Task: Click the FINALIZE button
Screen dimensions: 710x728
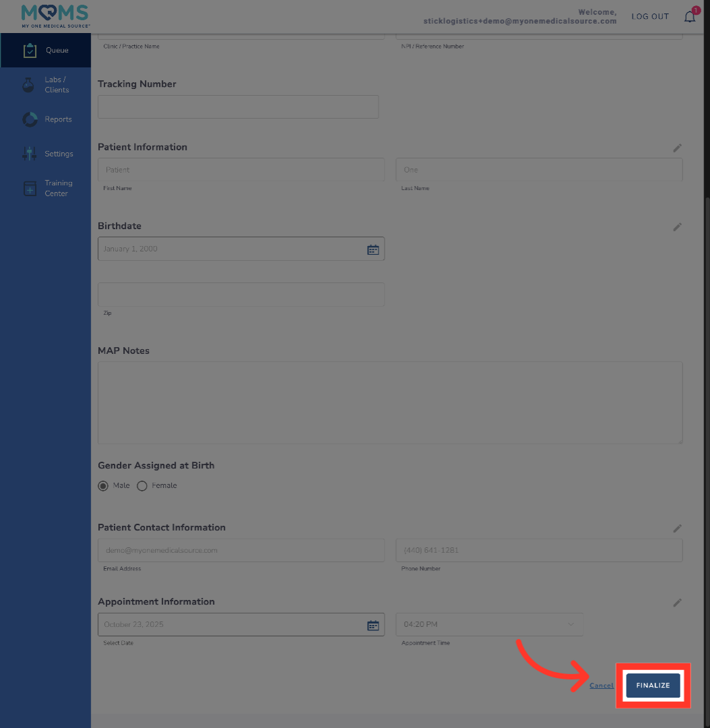Action: coord(653,686)
